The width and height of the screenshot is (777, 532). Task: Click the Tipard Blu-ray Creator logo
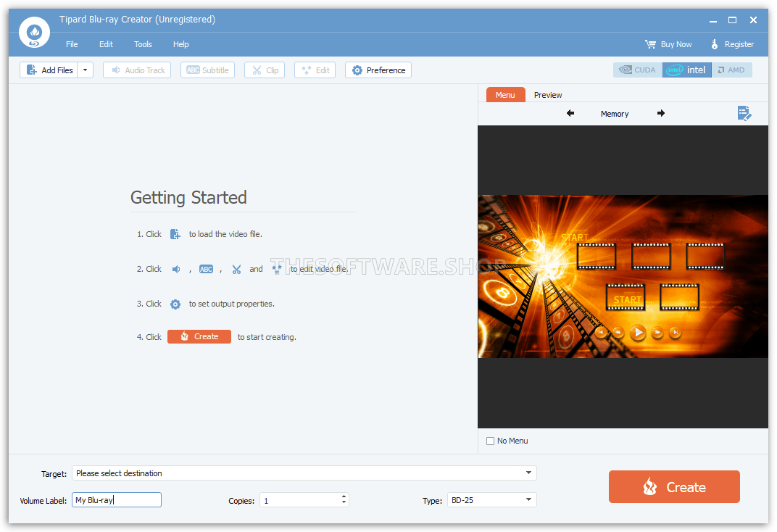(34, 33)
